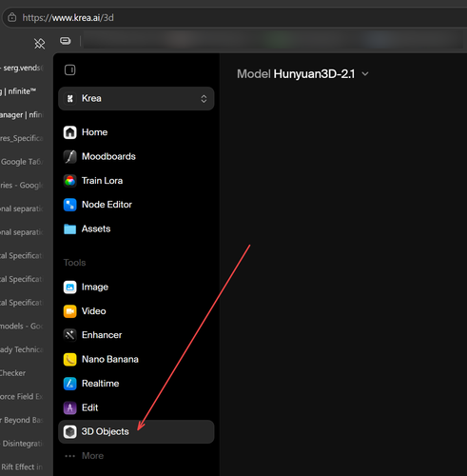Viewport: 467px width, 476px height.
Task: Click the 3D Objects cube icon
Action: click(70, 432)
